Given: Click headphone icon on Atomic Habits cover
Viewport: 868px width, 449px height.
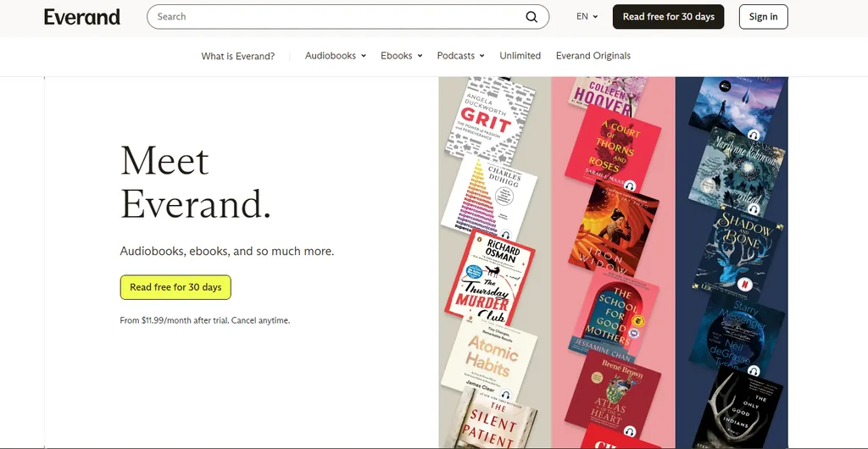Looking at the screenshot, I should [x=505, y=396].
